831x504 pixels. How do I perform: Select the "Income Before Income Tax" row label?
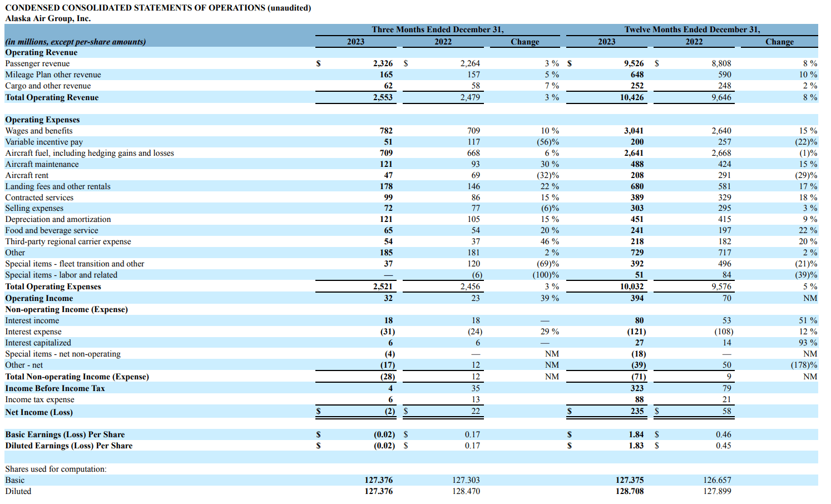(55, 388)
